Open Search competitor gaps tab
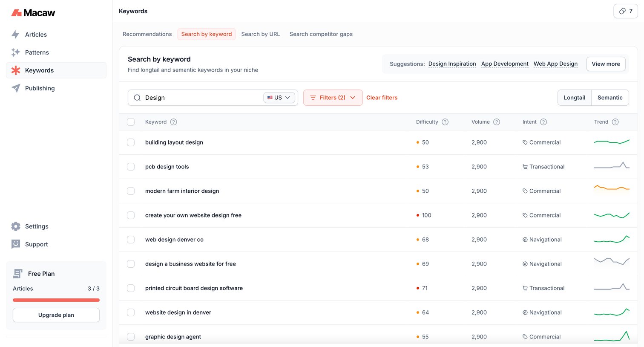 point(321,34)
